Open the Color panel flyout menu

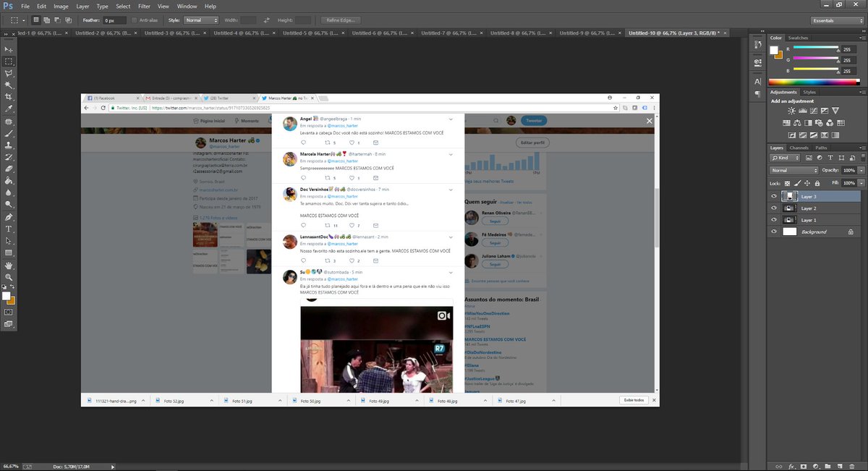(861, 38)
